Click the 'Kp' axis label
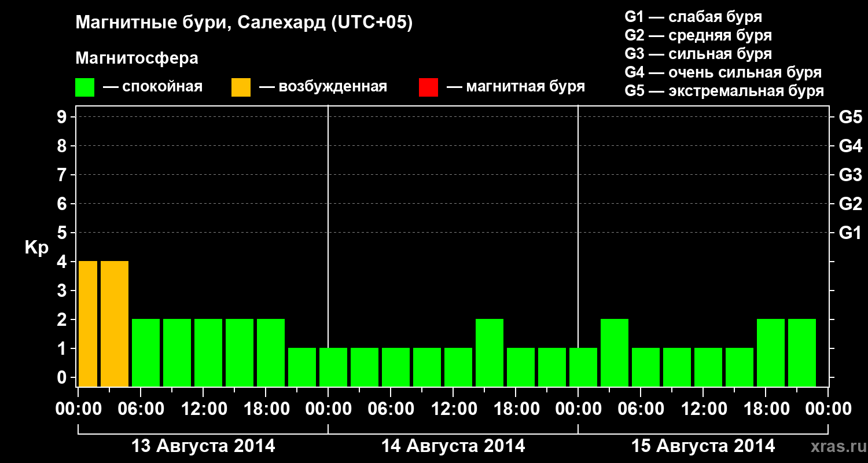Viewport: 868px width, 463px height. 36,248
